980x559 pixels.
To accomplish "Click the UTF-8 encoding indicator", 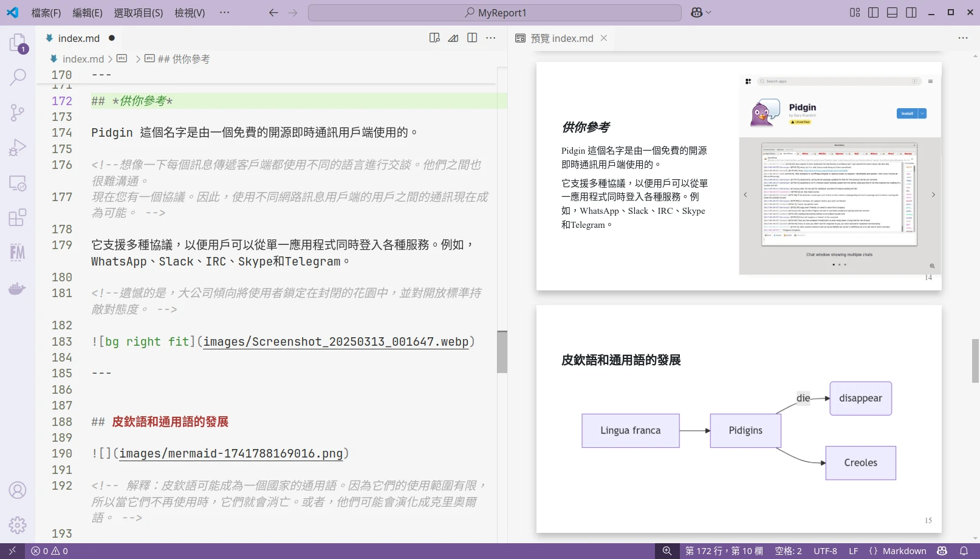I will (x=825, y=551).
